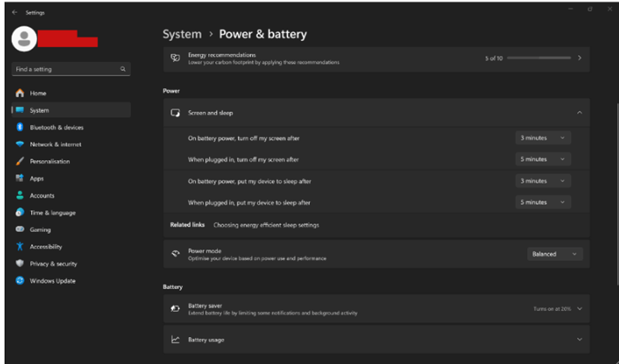Click the user profile avatar
The height and width of the screenshot is (364, 619).
[x=24, y=39]
